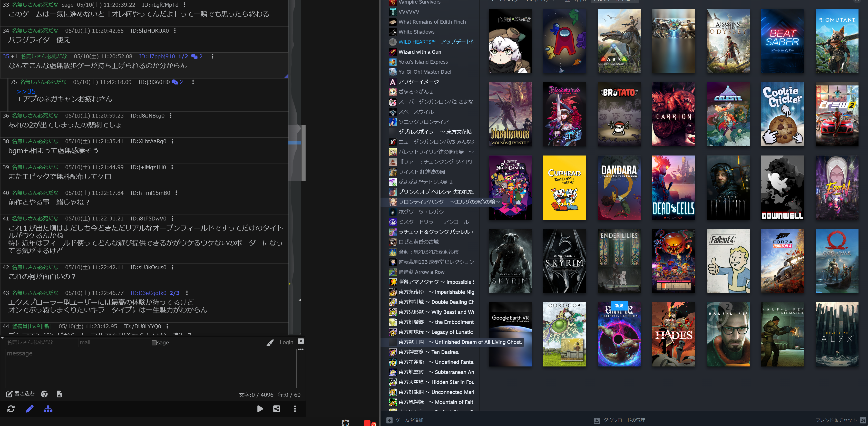The height and width of the screenshot is (426, 868).
Task: Reload thread with the refresh icon
Action: click(11, 409)
